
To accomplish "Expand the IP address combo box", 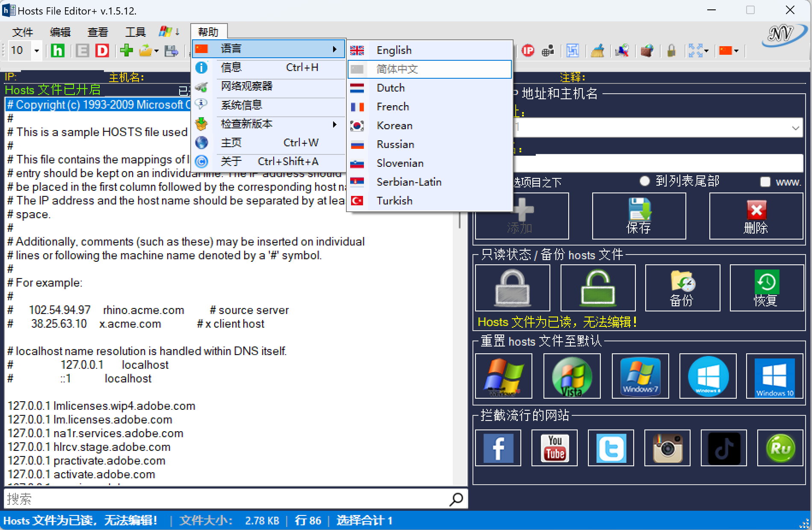I will [x=795, y=127].
